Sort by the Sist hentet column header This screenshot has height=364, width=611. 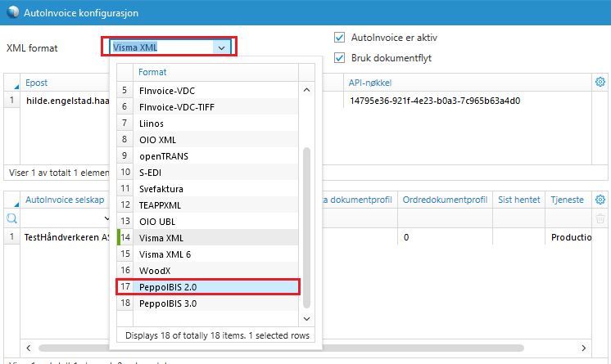[x=518, y=200]
